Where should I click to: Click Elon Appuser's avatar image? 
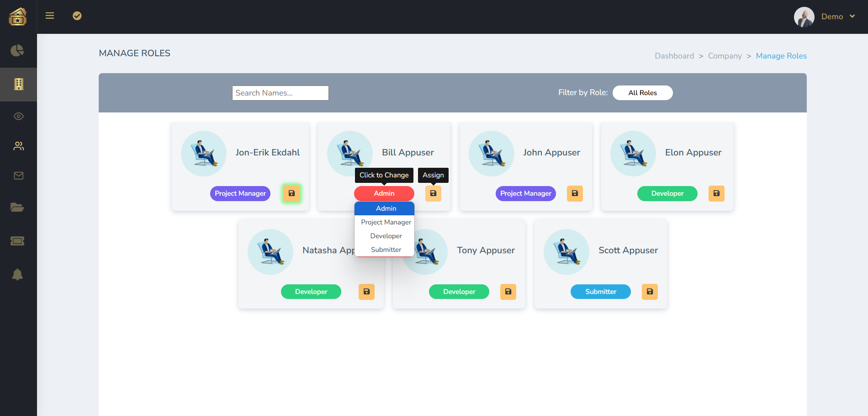(x=633, y=154)
